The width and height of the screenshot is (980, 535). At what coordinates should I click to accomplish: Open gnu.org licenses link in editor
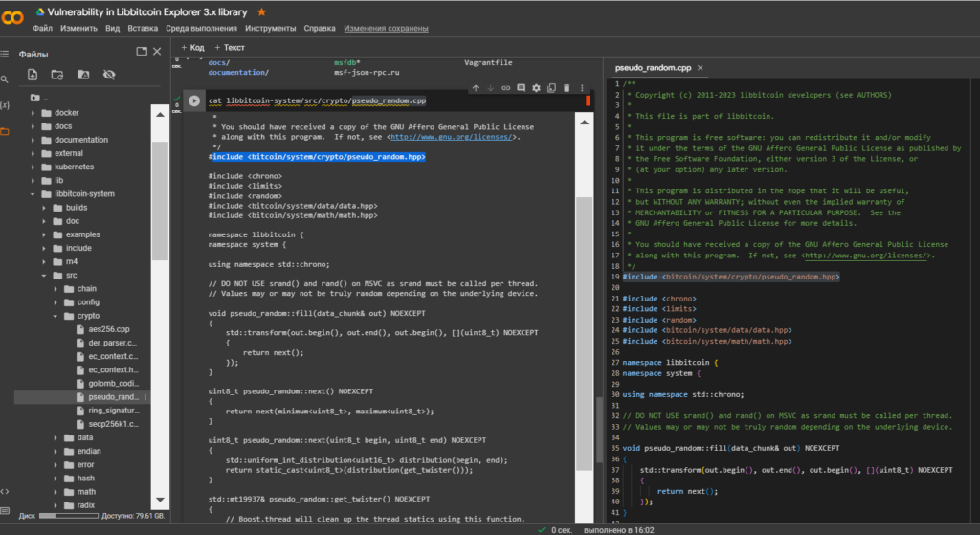[x=866, y=256]
